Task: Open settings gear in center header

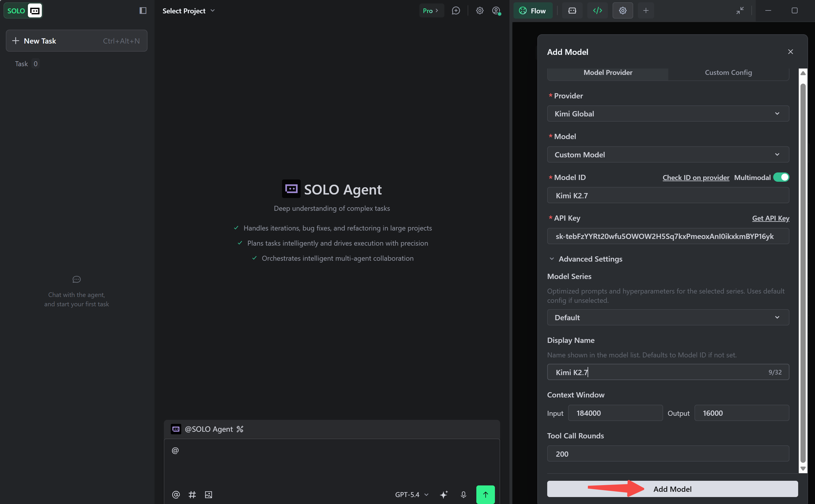Action: pyautogui.click(x=480, y=11)
